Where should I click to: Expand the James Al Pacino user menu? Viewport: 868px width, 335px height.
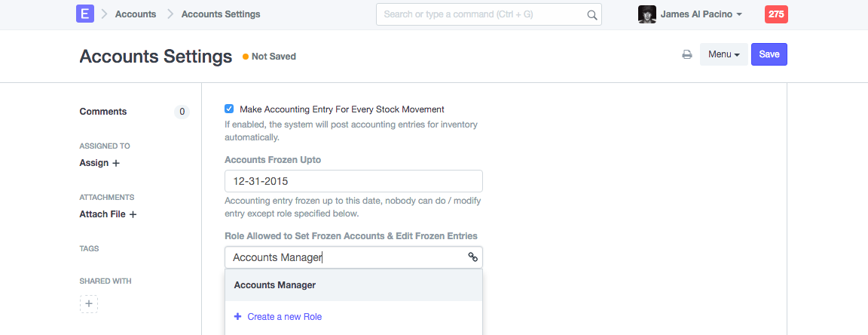(x=701, y=14)
